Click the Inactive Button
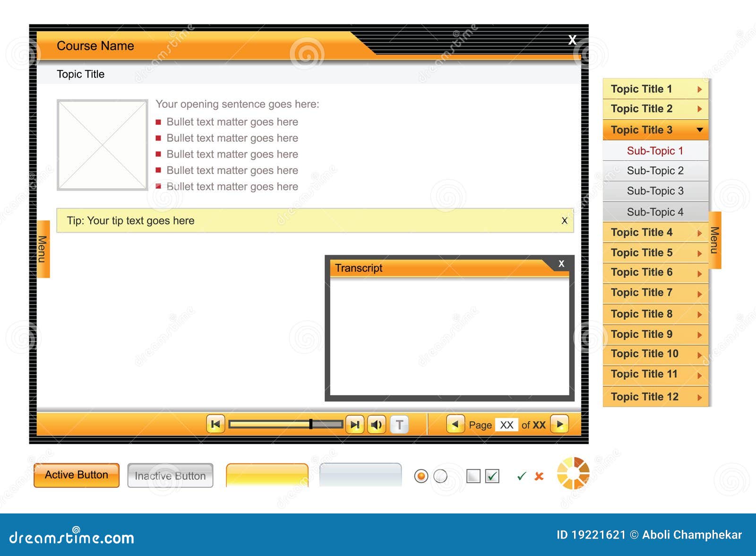The image size is (756, 556). pos(170,476)
